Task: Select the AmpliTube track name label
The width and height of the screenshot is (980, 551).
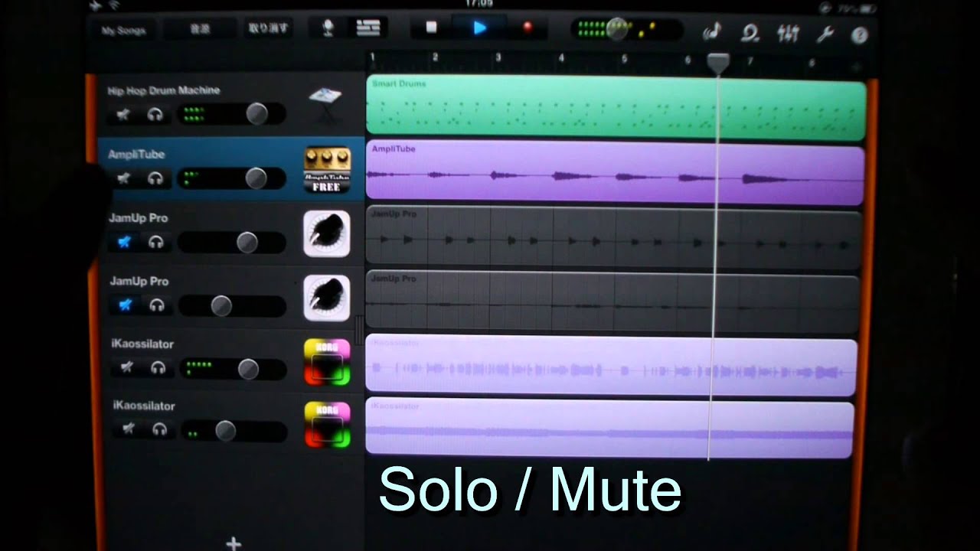Action: 136,155
